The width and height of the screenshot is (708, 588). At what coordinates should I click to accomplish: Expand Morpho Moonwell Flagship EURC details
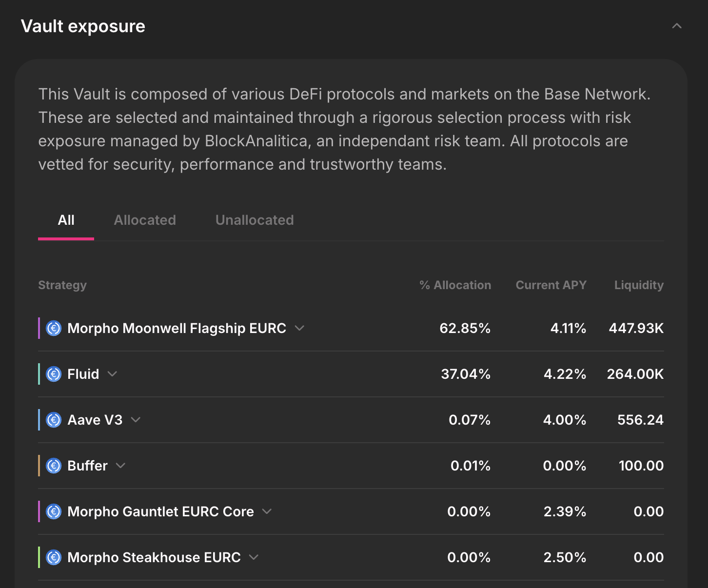(x=299, y=328)
